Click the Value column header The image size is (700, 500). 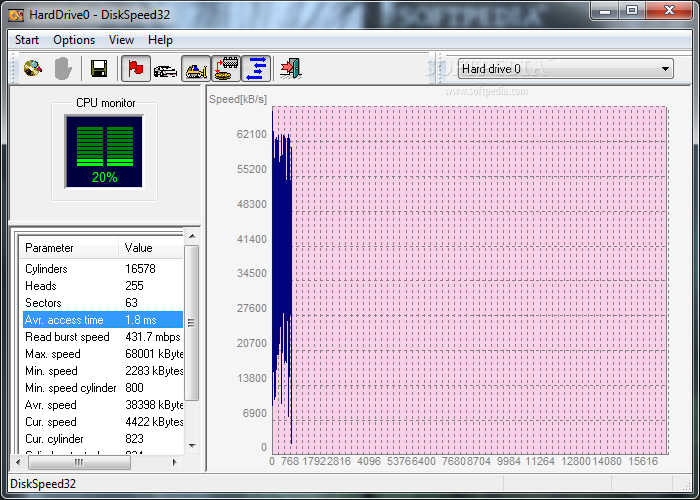pyautogui.click(x=151, y=248)
